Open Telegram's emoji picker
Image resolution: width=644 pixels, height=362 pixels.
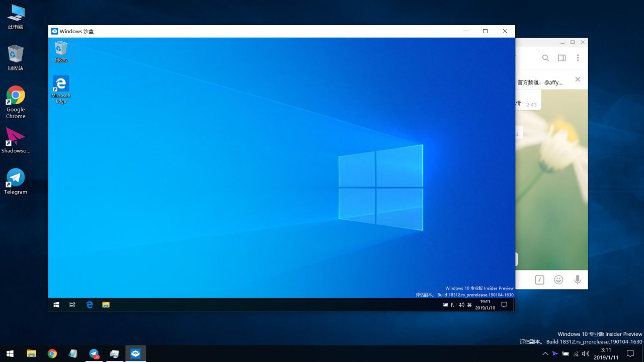[x=558, y=280]
